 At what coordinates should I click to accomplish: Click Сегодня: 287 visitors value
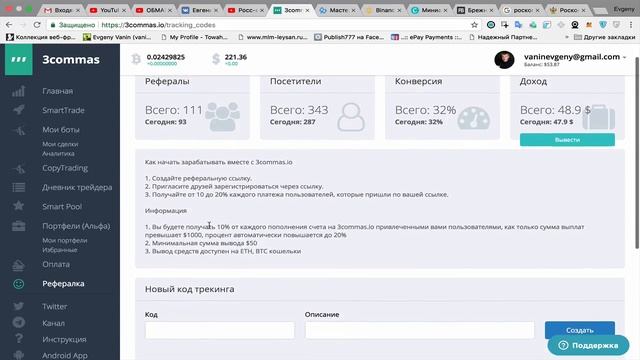[x=293, y=122]
